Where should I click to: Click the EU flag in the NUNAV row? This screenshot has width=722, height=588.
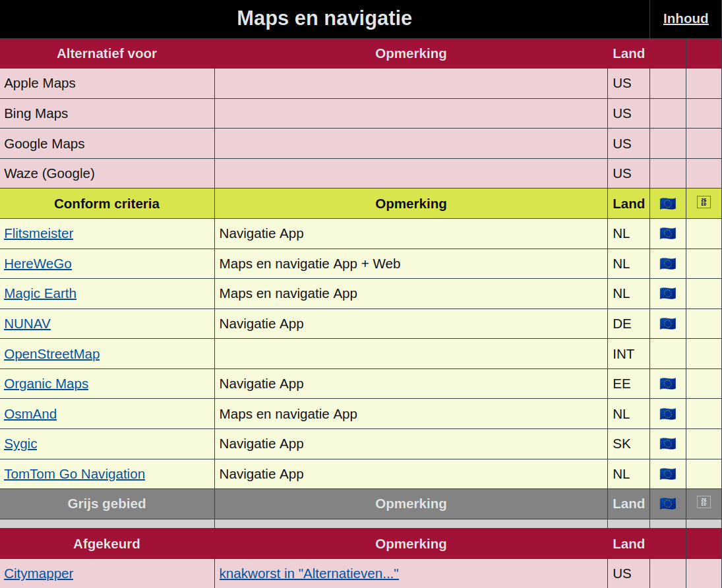(x=668, y=324)
